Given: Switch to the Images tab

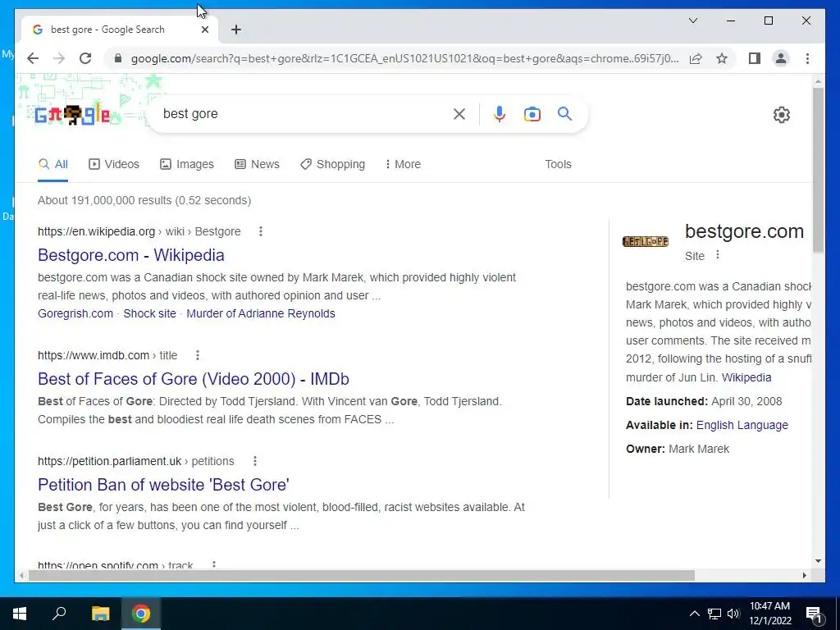Looking at the screenshot, I should (x=187, y=164).
